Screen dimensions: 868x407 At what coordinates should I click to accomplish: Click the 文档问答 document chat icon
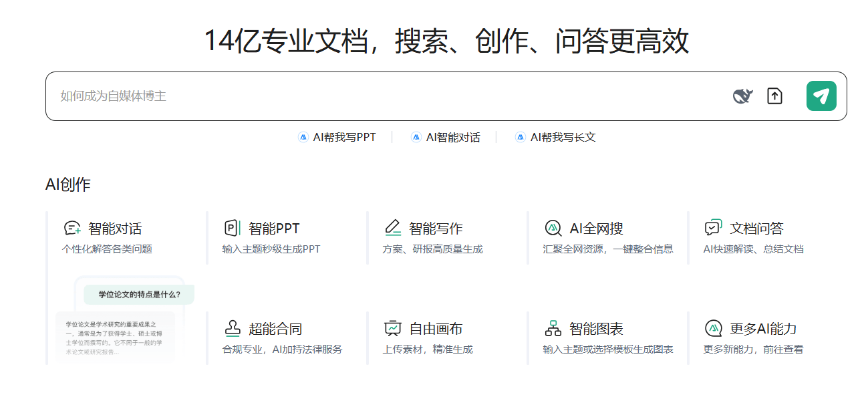pos(714,229)
